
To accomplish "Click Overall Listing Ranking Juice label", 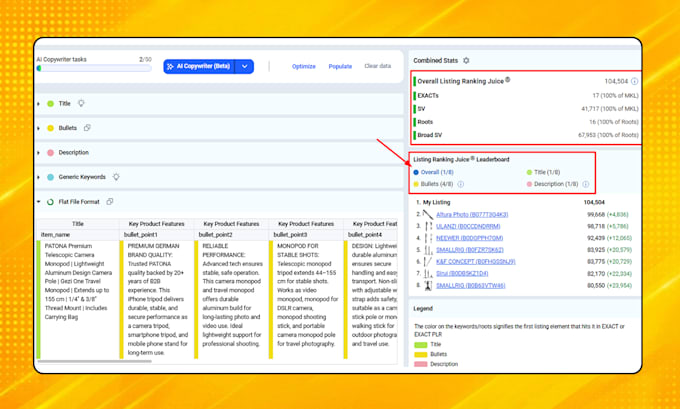I will (x=464, y=81).
